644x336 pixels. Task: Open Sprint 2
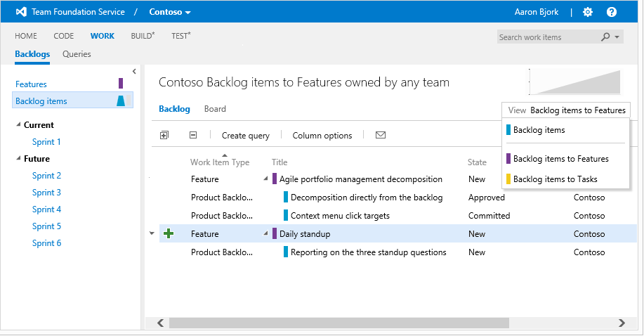click(x=46, y=176)
